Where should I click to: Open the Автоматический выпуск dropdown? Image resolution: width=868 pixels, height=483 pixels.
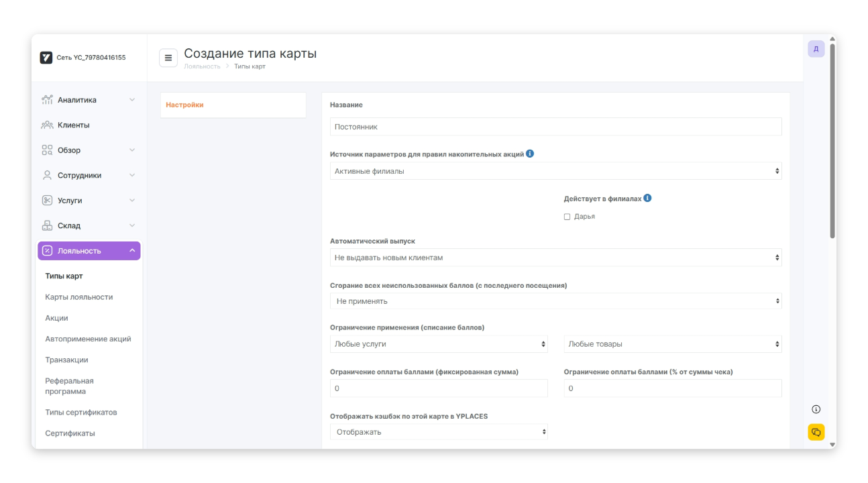click(x=555, y=258)
